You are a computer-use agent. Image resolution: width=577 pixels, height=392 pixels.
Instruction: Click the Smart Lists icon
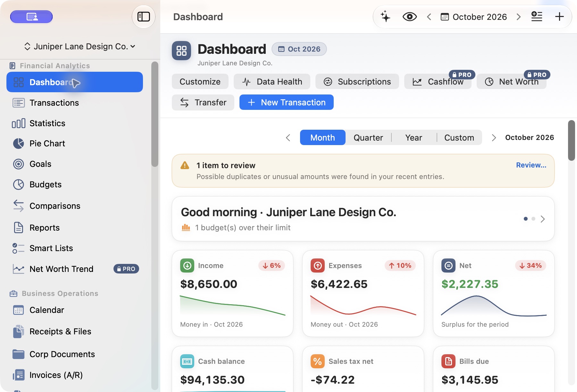point(19,248)
